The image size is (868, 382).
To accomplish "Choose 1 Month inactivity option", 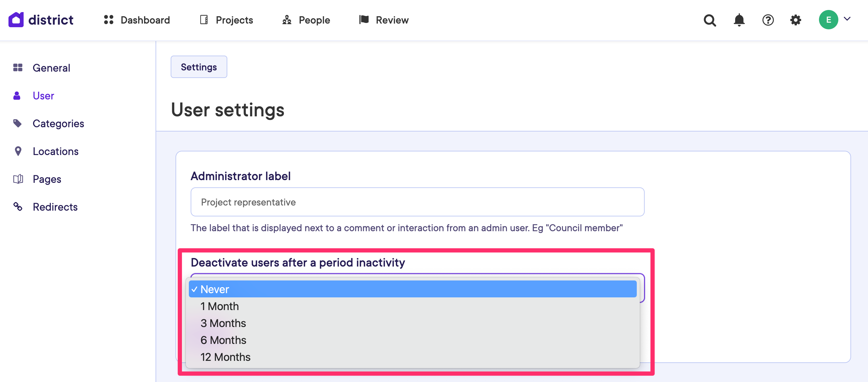I will (x=219, y=306).
